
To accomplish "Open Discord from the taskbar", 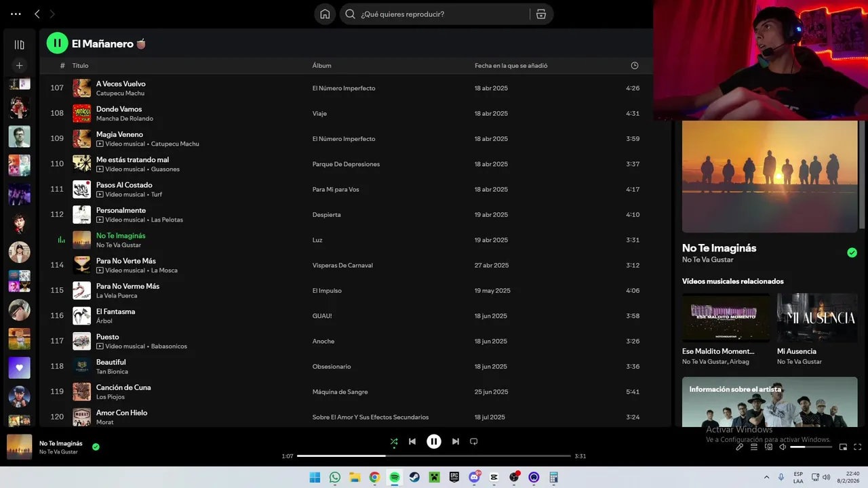I will click(x=474, y=477).
